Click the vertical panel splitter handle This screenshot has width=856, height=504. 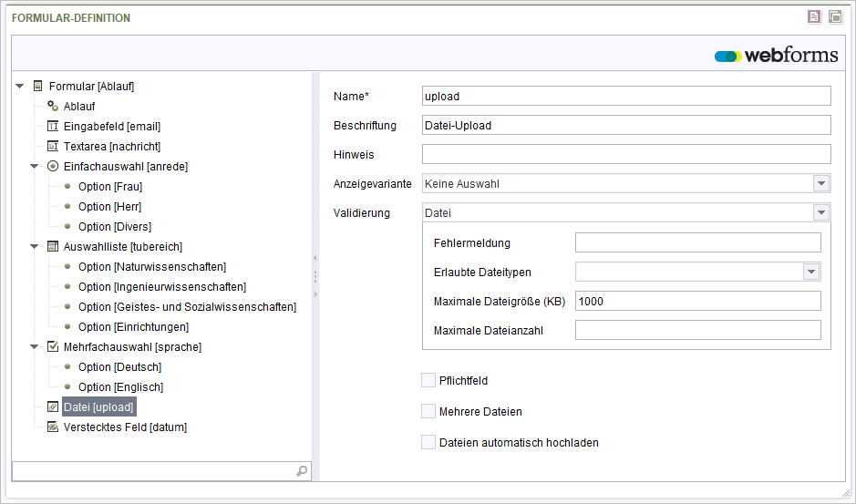click(x=315, y=276)
